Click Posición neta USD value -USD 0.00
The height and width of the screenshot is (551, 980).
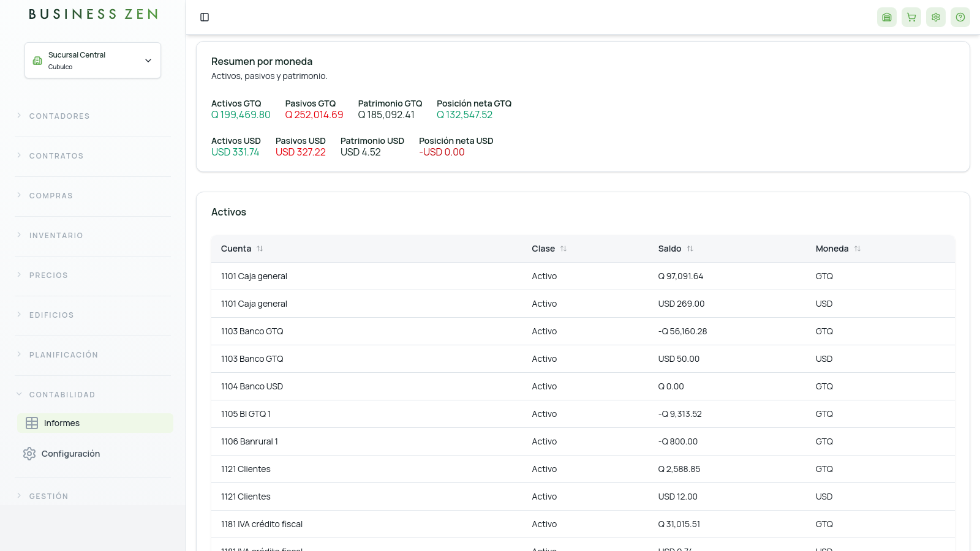coord(442,152)
